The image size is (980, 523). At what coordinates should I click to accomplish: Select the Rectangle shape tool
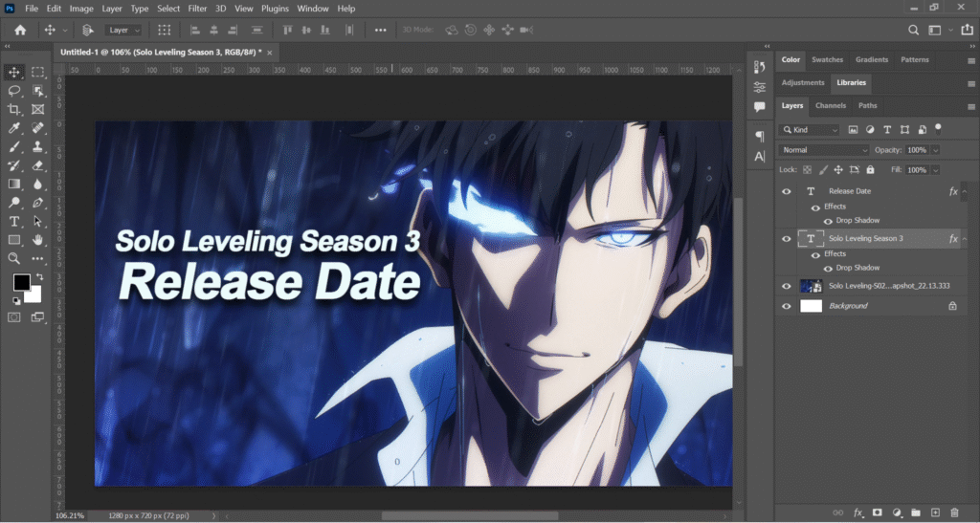click(13, 240)
